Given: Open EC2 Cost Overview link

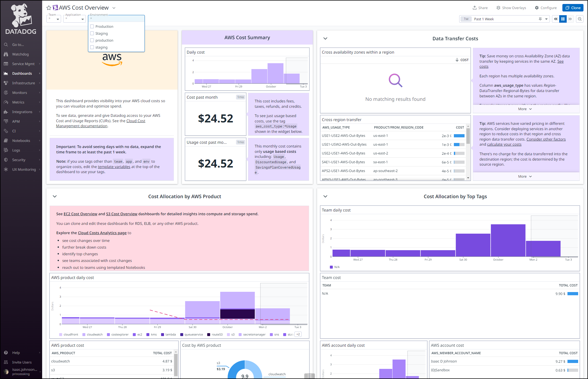Looking at the screenshot, I should [80, 214].
